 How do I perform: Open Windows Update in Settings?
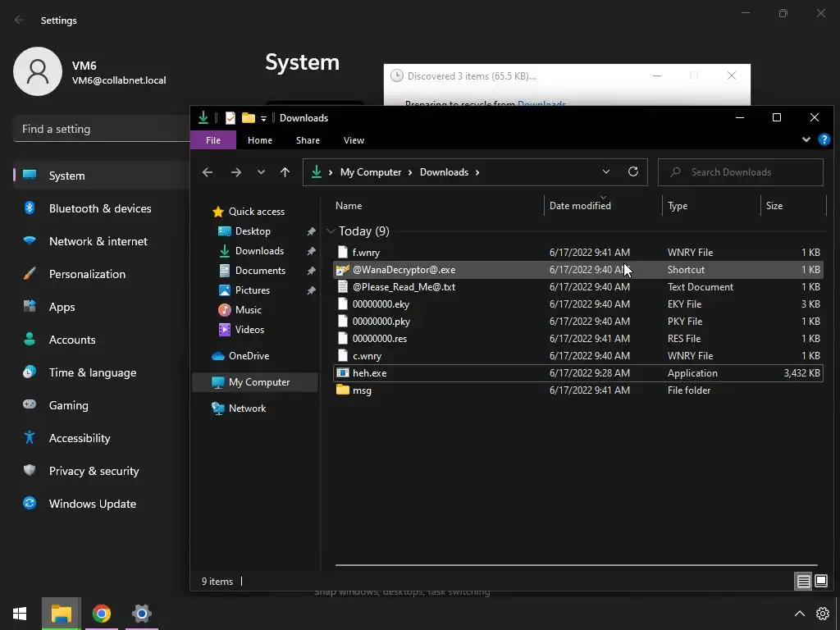(93, 504)
